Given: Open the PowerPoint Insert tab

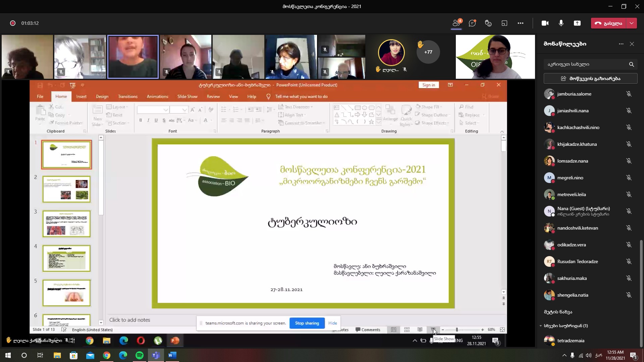Looking at the screenshot, I should tap(81, 97).
